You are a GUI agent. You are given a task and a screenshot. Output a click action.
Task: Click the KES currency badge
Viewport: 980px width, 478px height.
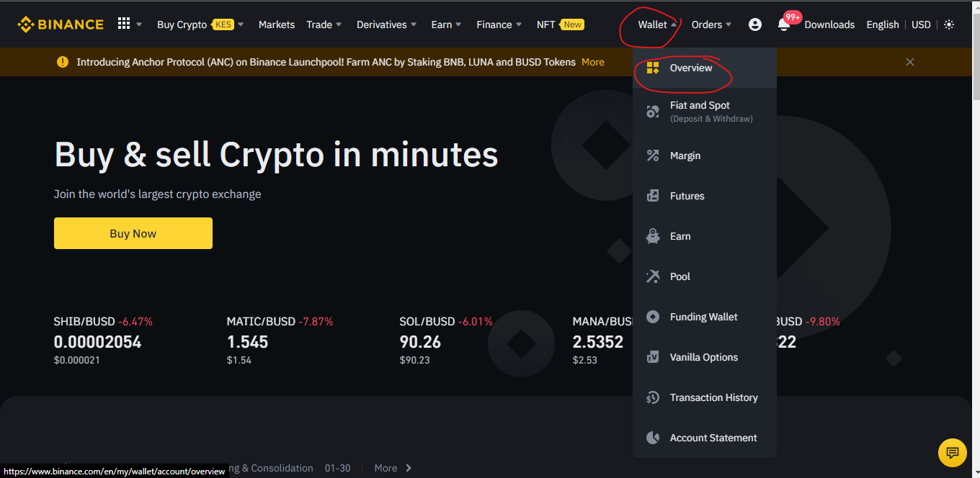223,24
